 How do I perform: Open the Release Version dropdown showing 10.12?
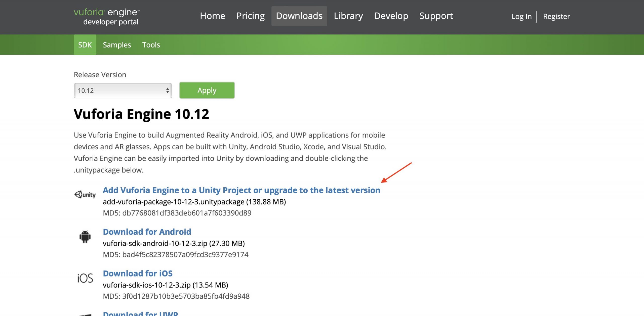[x=123, y=91]
